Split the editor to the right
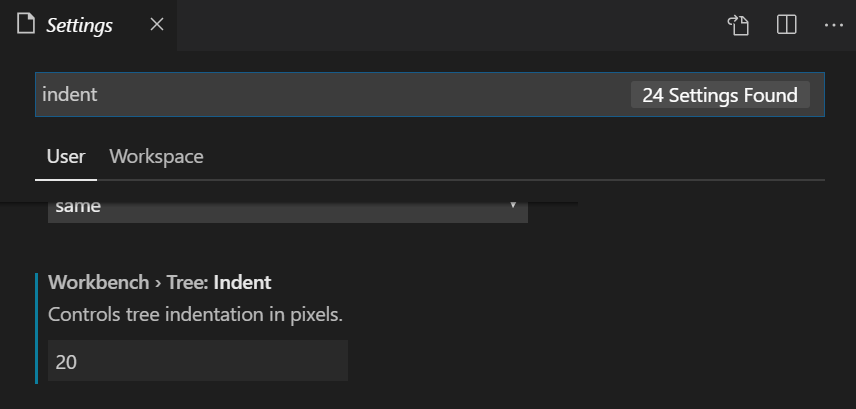This screenshot has height=409, width=856. pyautogui.click(x=787, y=25)
